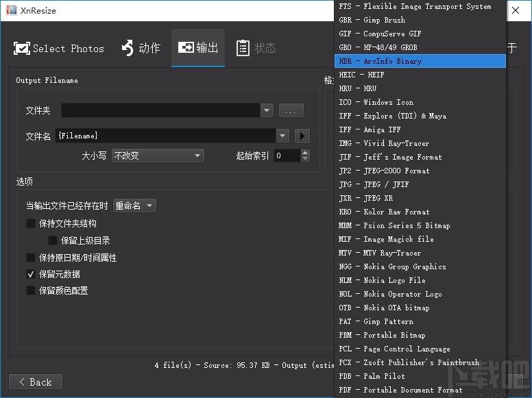Decrease the 起始索引 spinner value
The height and width of the screenshot is (398, 532).
pos(305,159)
